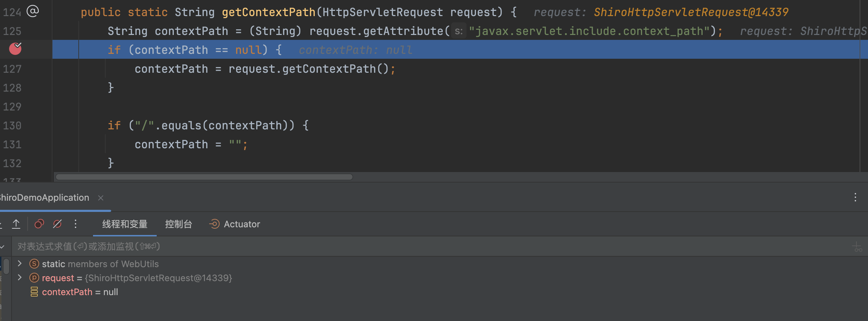Select the 线程和变量 tab
The height and width of the screenshot is (321, 868).
pos(125,224)
